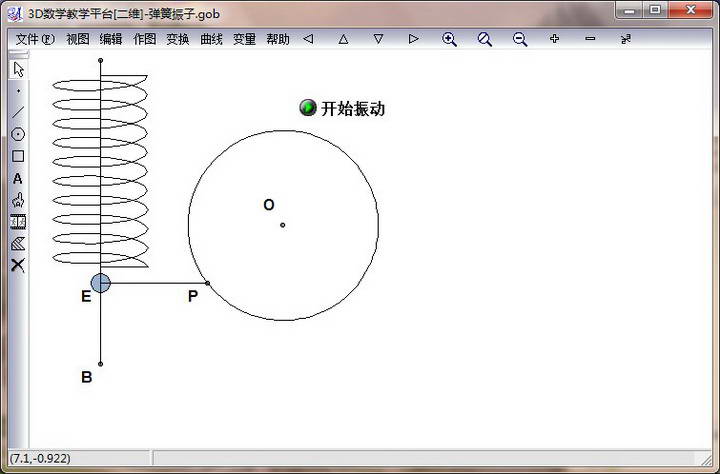Click the zoom in magnifier
The height and width of the screenshot is (474, 720).
(449, 39)
